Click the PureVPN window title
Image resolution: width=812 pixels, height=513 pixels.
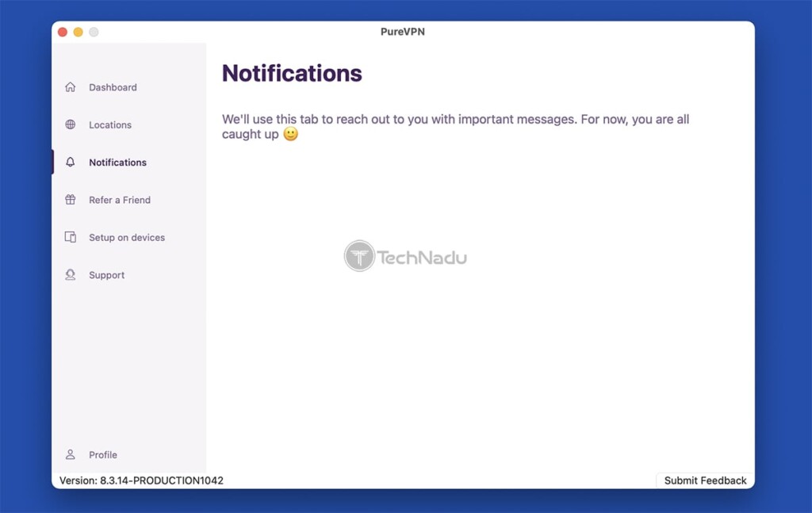[403, 32]
